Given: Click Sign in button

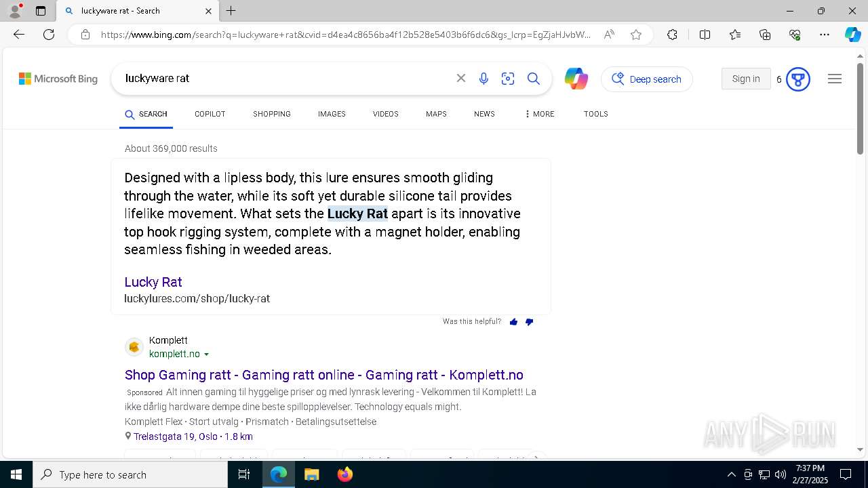Looking at the screenshot, I should (746, 79).
